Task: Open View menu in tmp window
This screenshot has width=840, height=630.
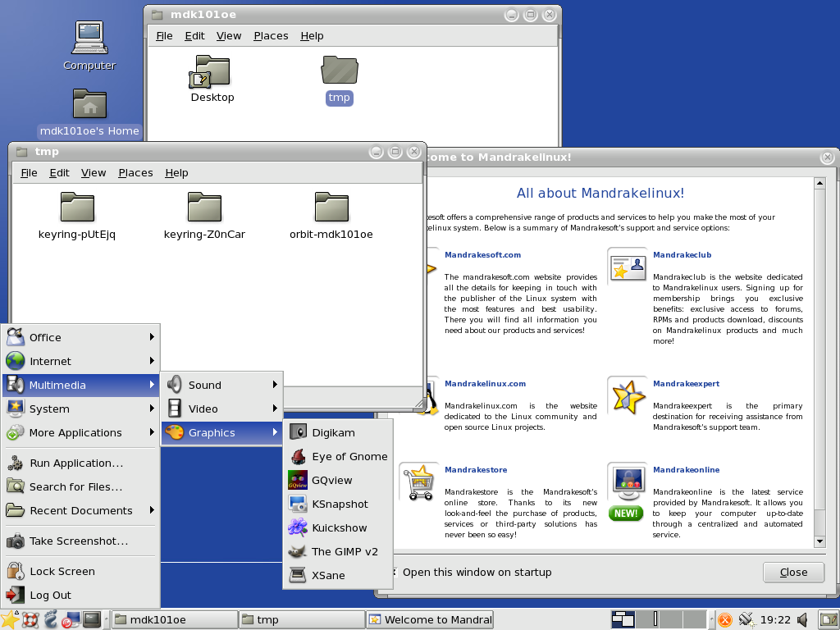Action: [x=94, y=173]
